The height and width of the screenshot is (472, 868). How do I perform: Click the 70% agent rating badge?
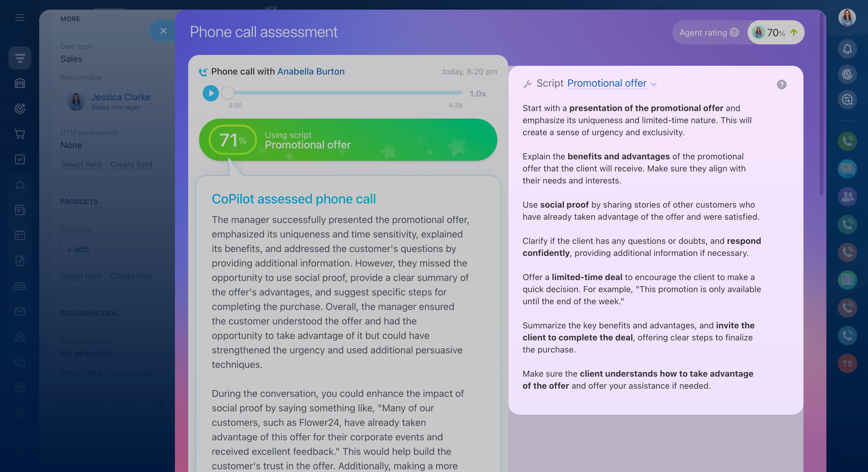(776, 33)
